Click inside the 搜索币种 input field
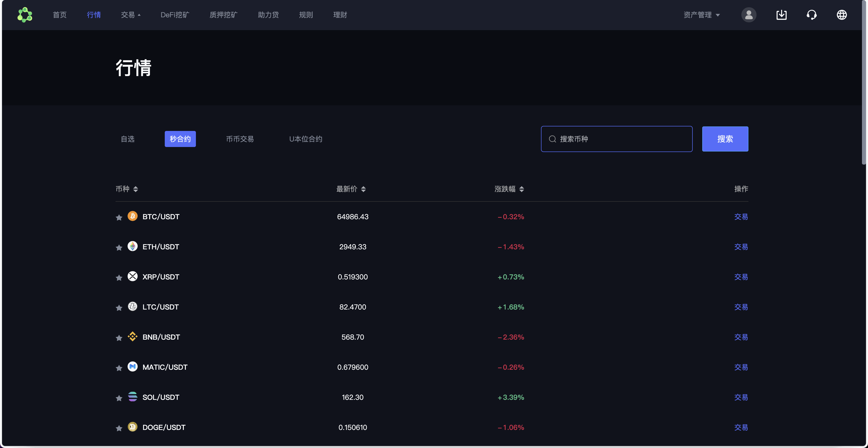 [617, 139]
